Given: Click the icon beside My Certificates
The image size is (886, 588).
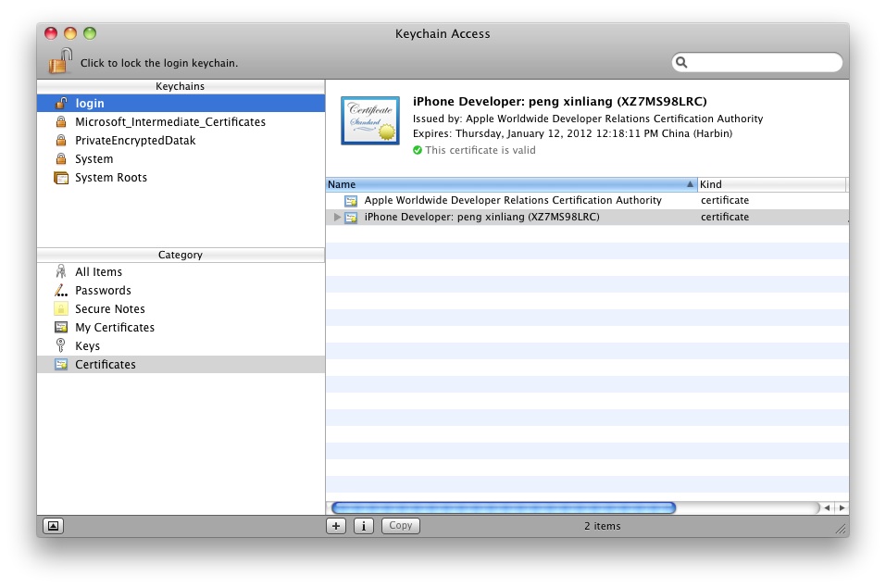Looking at the screenshot, I should tap(61, 328).
